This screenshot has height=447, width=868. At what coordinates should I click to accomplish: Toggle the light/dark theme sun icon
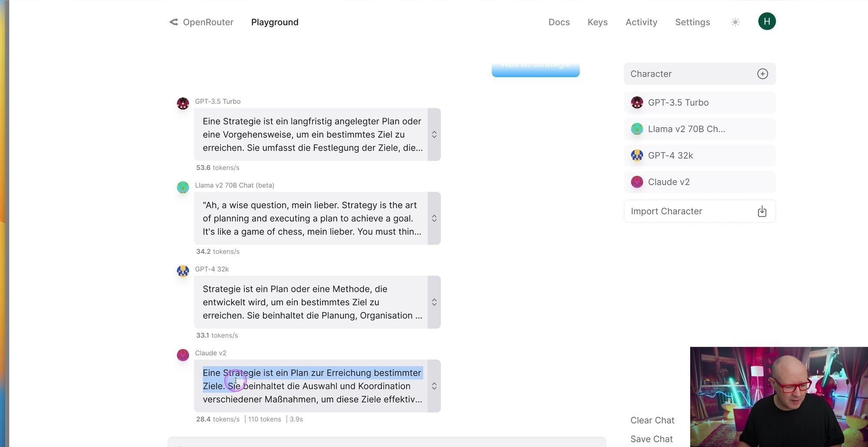(735, 22)
